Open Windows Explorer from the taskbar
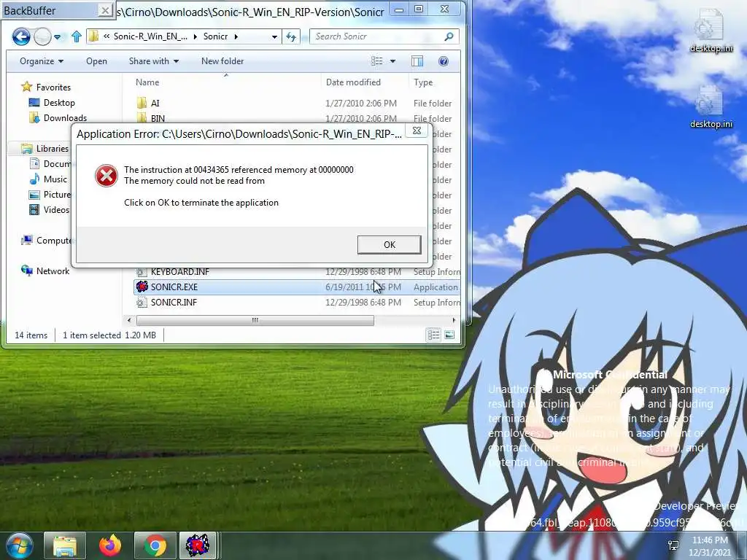This screenshot has height=560, width=747. (65, 545)
